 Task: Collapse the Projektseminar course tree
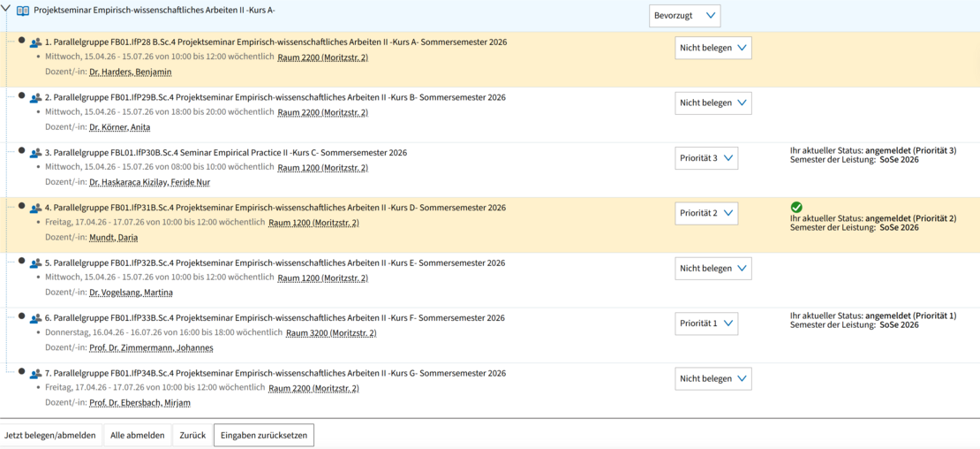click(x=6, y=9)
